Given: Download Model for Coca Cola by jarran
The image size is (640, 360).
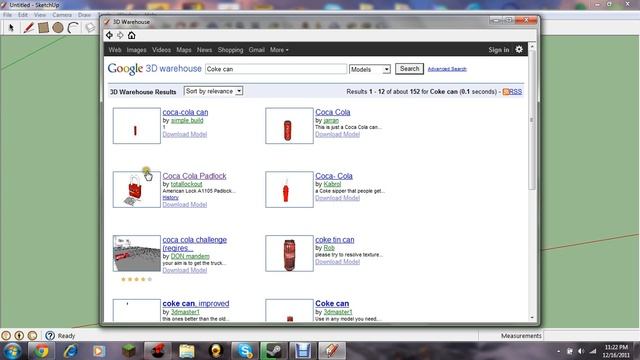Looking at the screenshot, I should pyautogui.click(x=338, y=134).
